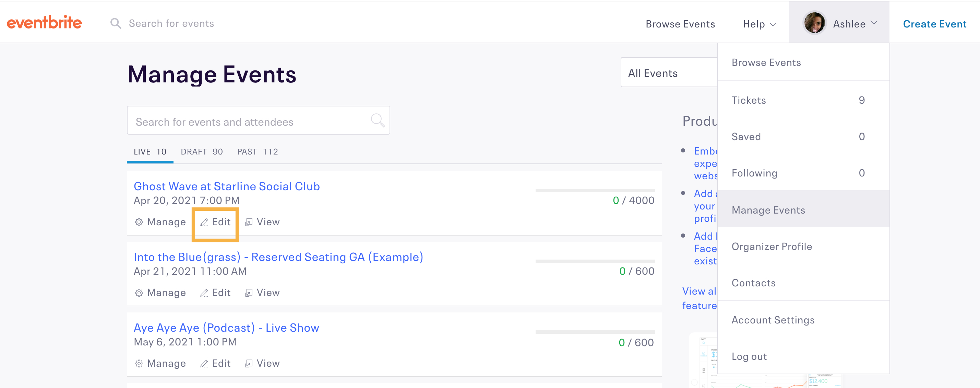Click gear icon for Ghost Wave event
The image size is (980, 388).
139,222
